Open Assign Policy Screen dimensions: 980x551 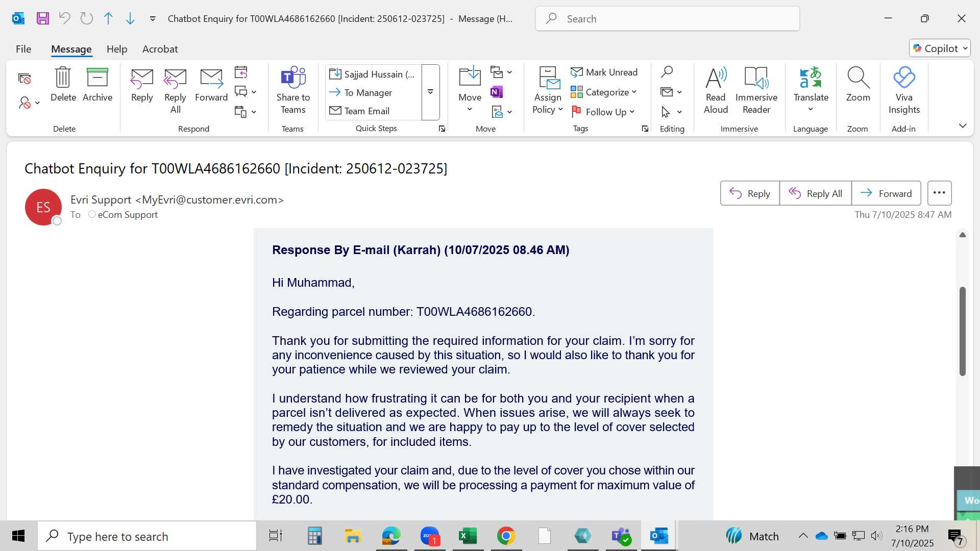[x=548, y=91]
